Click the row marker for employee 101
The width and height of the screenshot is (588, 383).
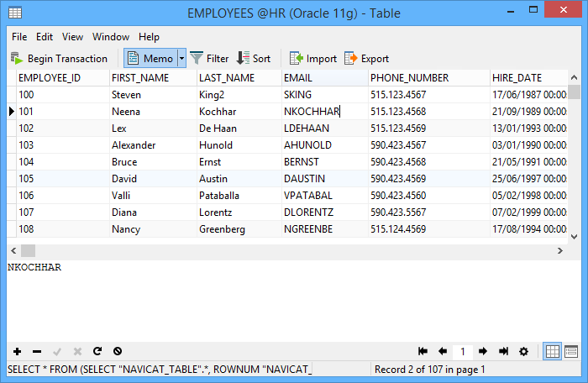coord(11,112)
